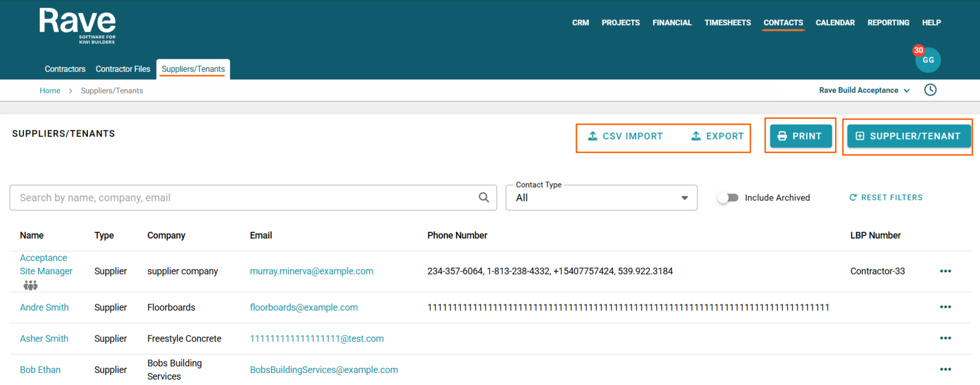Open the clock history icon
Viewport: 980px width, 385px height.
(x=930, y=90)
